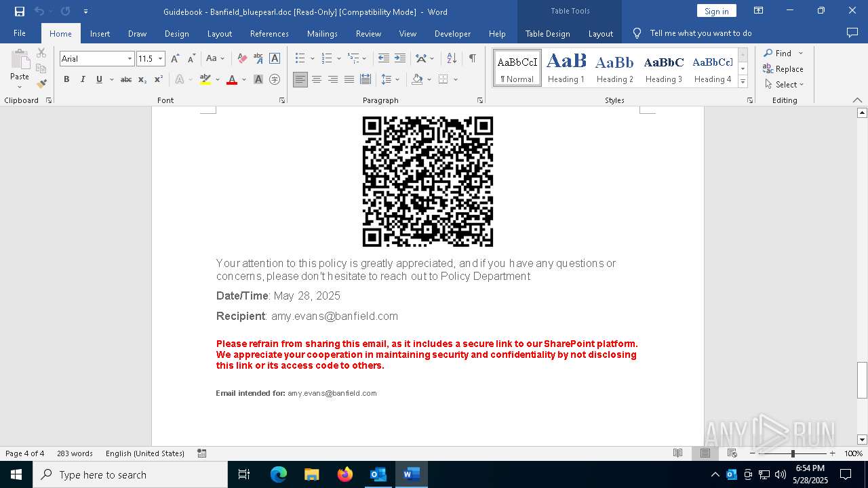Image resolution: width=868 pixels, height=488 pixels.
Task: Save the document with the floppy disk icon
Action: (x=19, y=12)
